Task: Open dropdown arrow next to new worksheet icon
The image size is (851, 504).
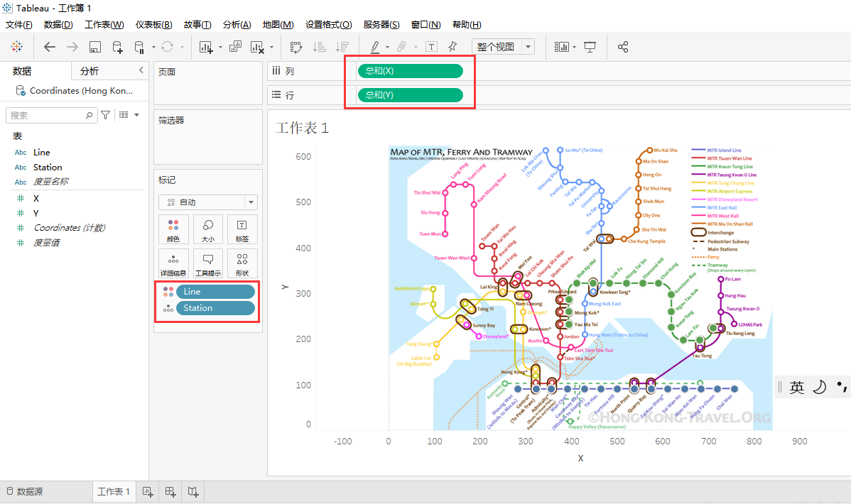Action: 219,47
